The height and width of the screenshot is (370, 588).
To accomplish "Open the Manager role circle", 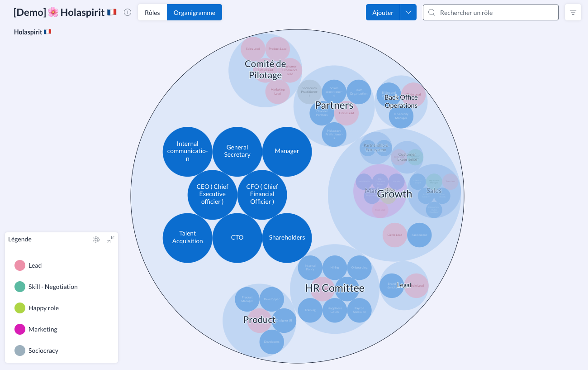I will pyautogui.click(x=287, y=152).
